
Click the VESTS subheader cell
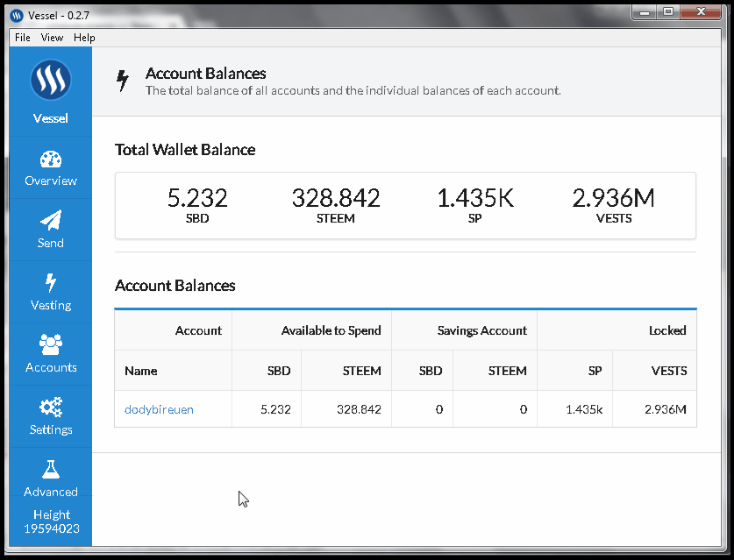pyautogui.click(x=654, y=371)
